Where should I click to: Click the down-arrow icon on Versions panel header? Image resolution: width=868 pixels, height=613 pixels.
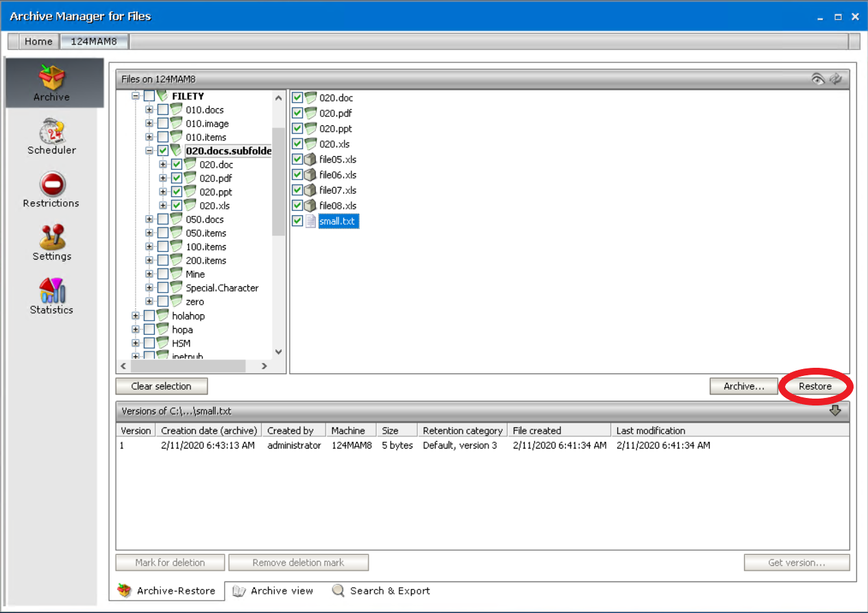click(836, 411)
